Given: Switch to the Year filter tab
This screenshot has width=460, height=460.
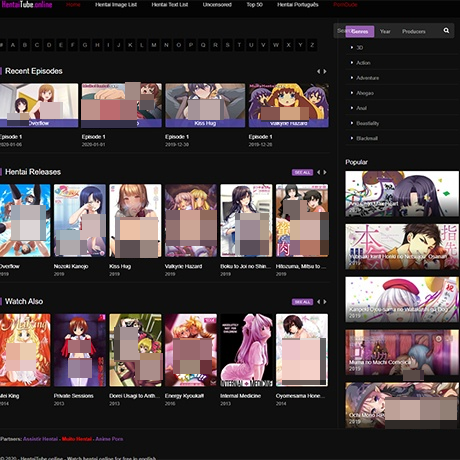Looking at the screenshot, I should coord(385,31).
